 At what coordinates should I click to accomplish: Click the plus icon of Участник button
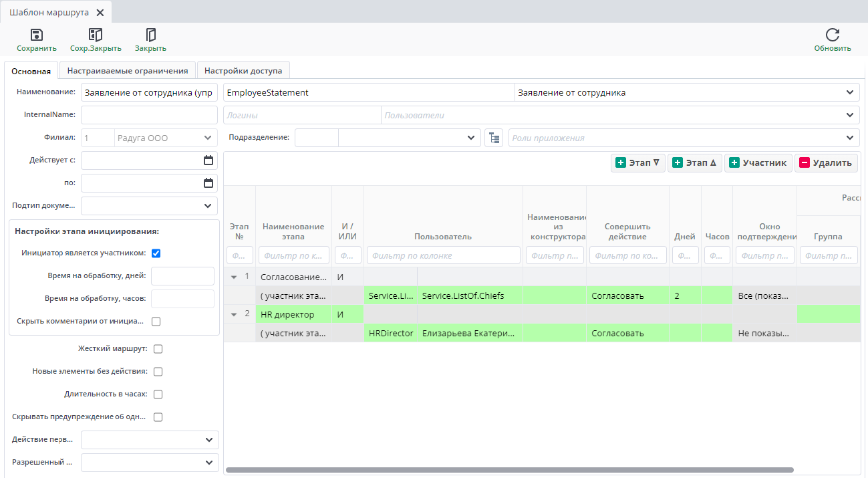point(734,163)
